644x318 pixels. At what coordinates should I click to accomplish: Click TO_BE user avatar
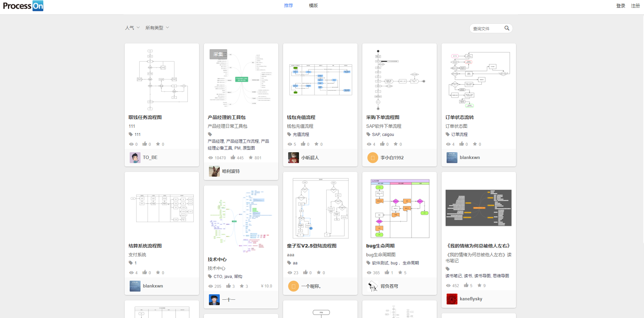(135, 158)
